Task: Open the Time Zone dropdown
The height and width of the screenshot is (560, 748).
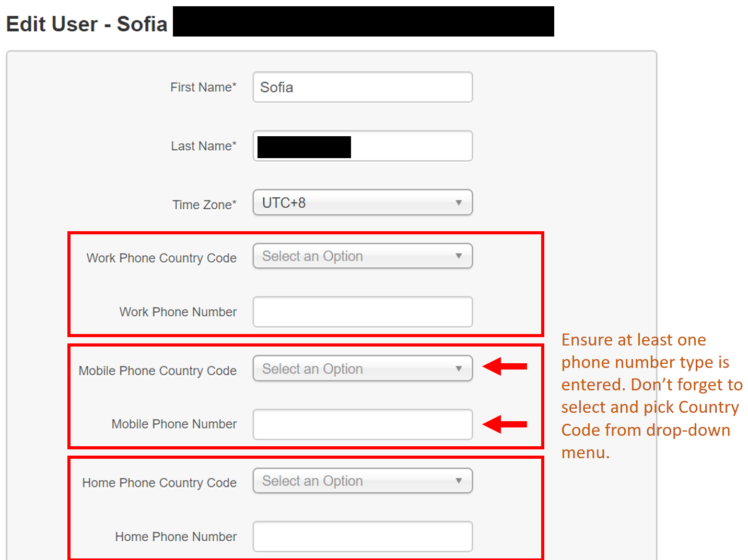Action: [x=362, y=202]
